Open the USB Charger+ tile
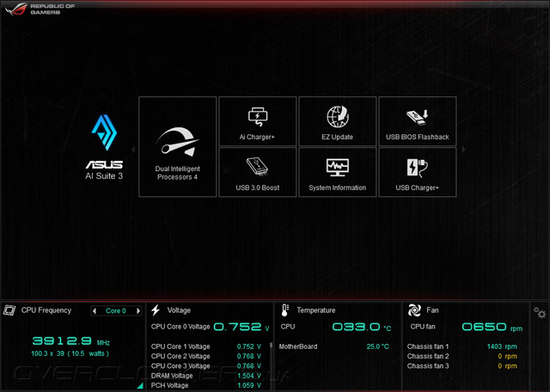Image resolution: width=550 pixels, height=392 pixels. [418, 172]
